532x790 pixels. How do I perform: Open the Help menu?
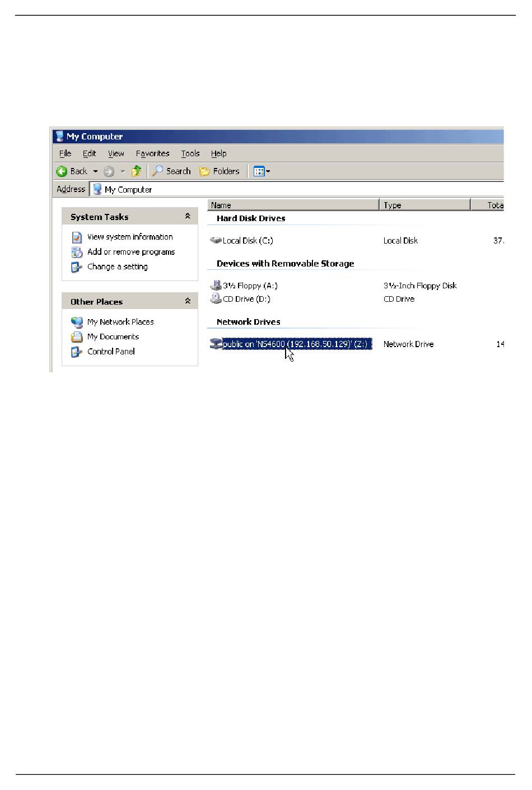[x=218, y=153]
